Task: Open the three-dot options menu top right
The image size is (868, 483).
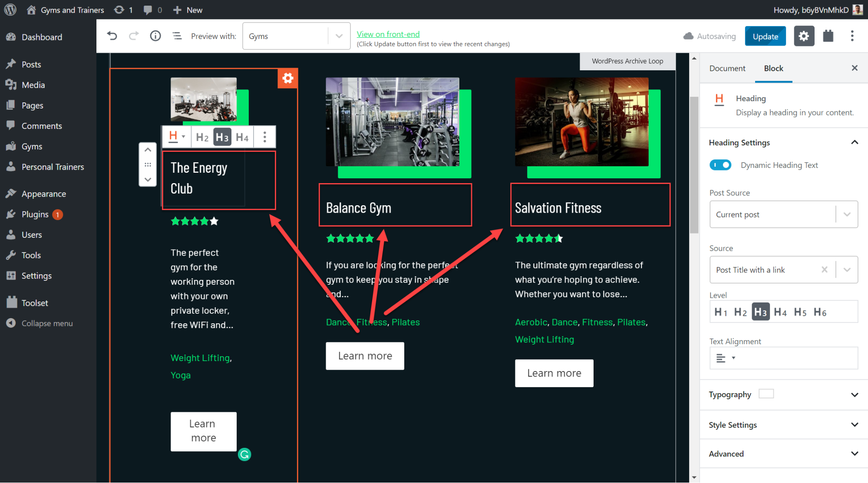Action: (x=852, y=36)
